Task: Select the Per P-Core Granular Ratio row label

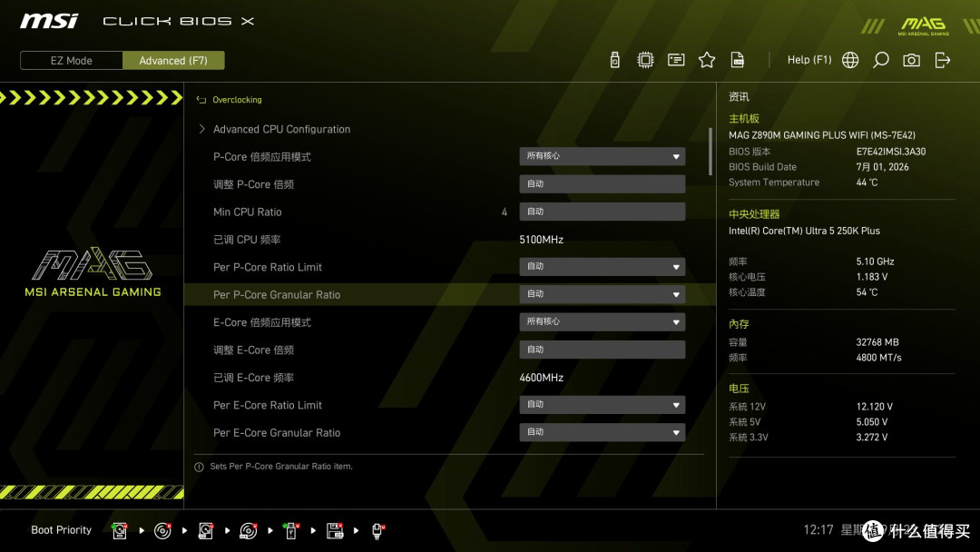Action: click(x=277, y=294)
